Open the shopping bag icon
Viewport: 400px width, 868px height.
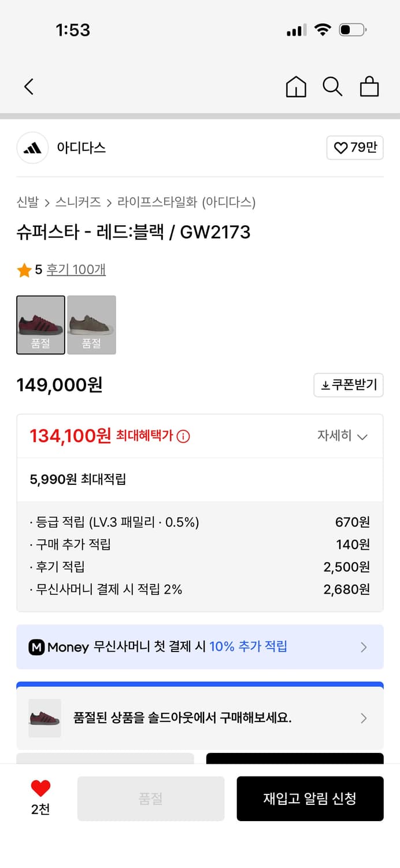coord(369,87)
